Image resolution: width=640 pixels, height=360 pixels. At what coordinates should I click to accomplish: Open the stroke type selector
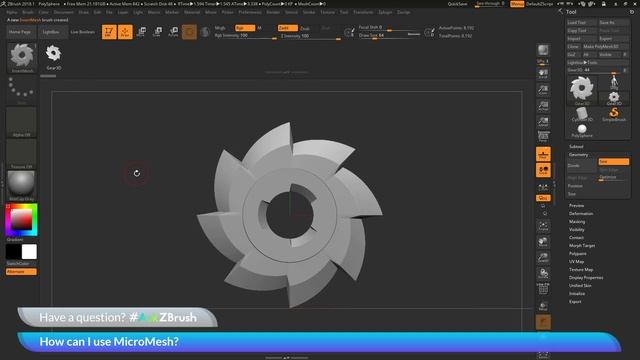(21, 90)
